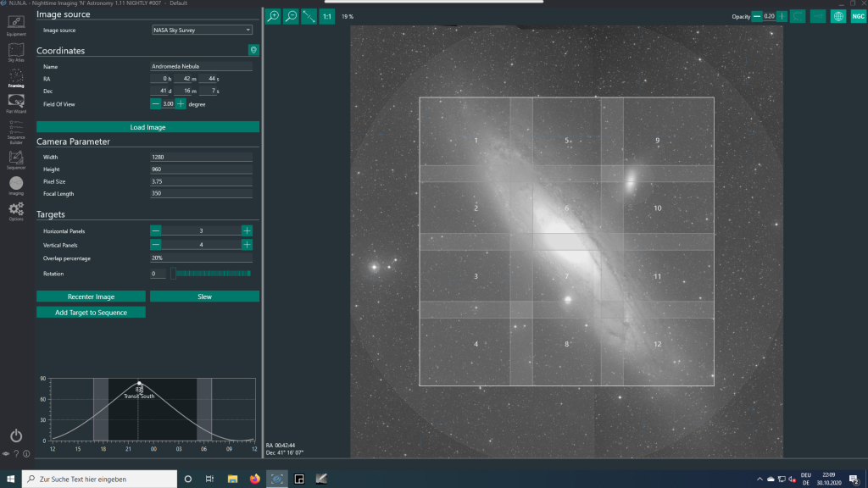The height and width of the screenshot is (488, 868).
Task: Open the Options gear
Action: tap(16, 209)
